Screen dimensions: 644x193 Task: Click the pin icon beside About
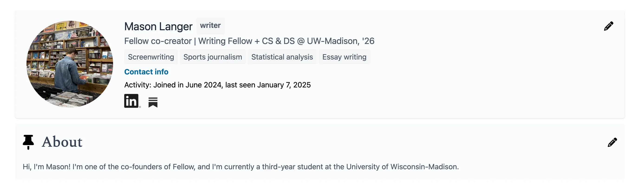tap(28, 142)
